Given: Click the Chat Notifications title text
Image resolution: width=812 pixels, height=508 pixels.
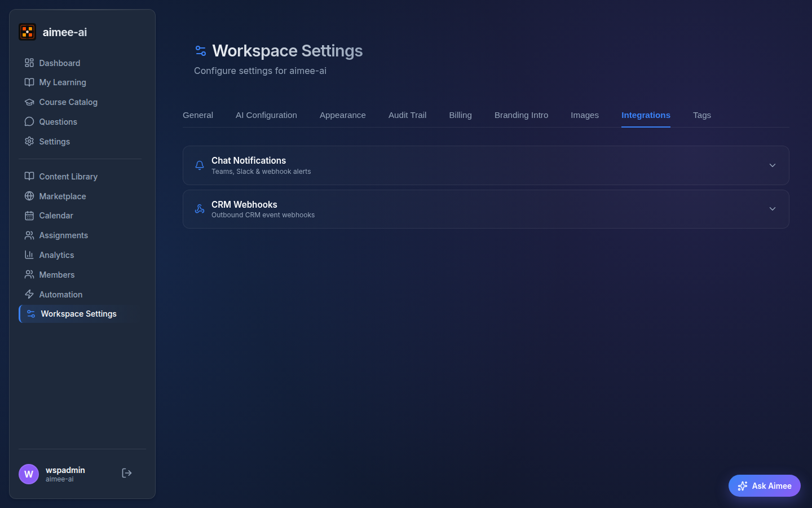Looking at the screenshot, I should (249, 160).
